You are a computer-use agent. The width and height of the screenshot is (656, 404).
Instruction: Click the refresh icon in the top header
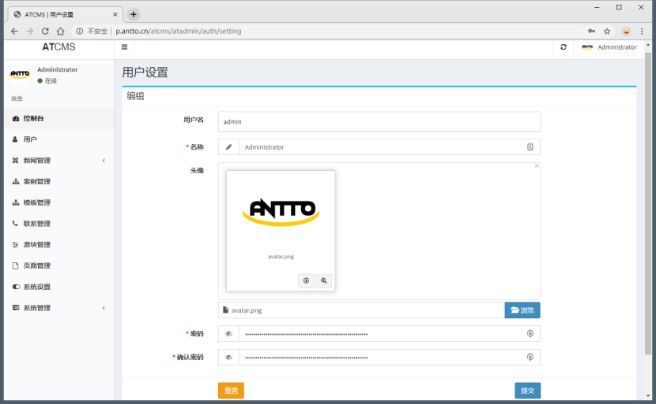point(563,47)
